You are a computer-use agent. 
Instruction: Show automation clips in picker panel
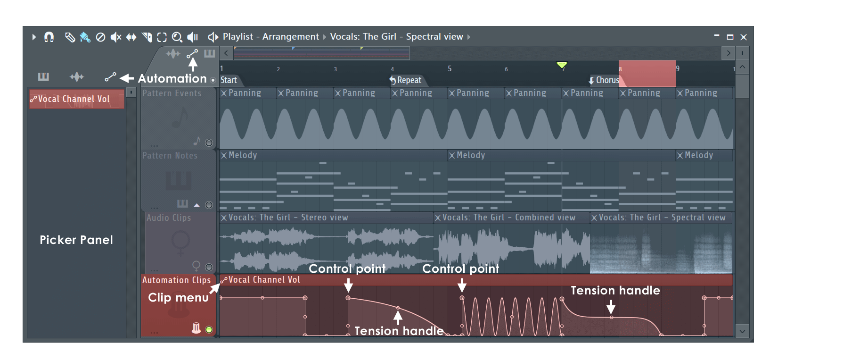tap(110, 77)
